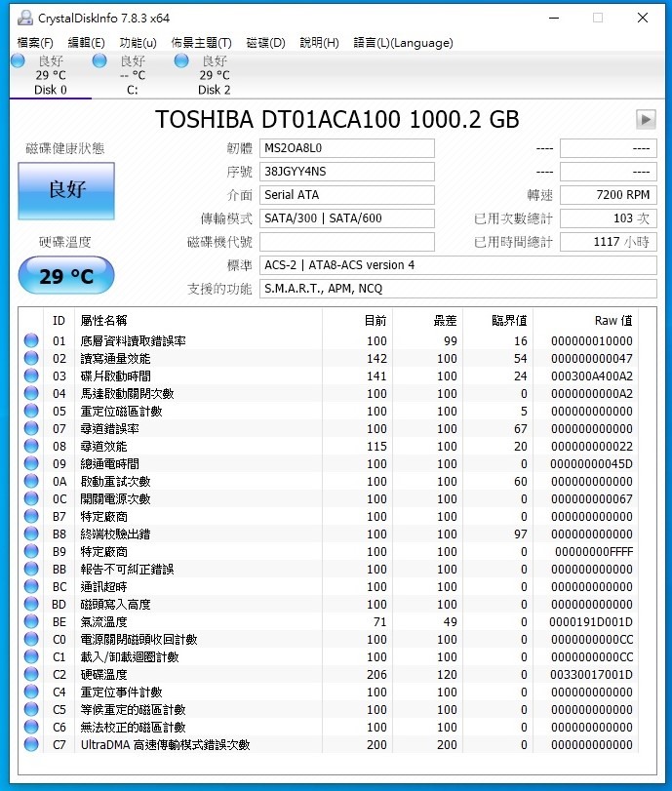The image size is (672, 791).
Task: Click the serial number field 38JGYY4NS
Action: click(x=347, y=172)
